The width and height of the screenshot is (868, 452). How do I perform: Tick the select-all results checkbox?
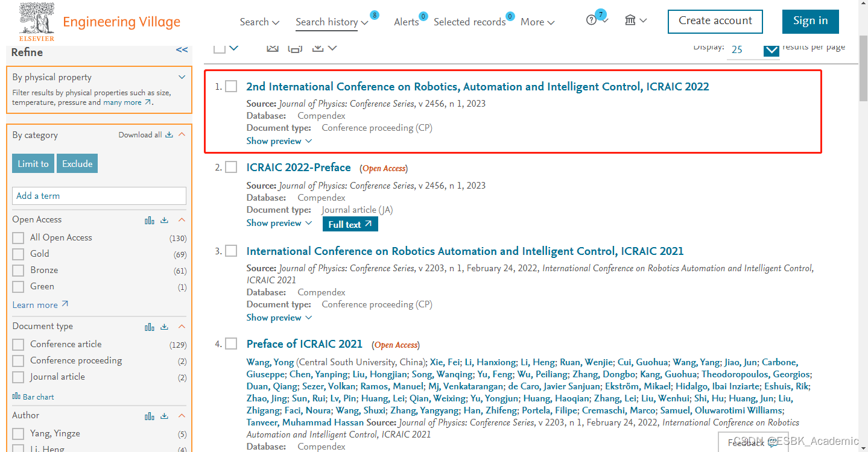pyautogui.click(x=220, y=48)
